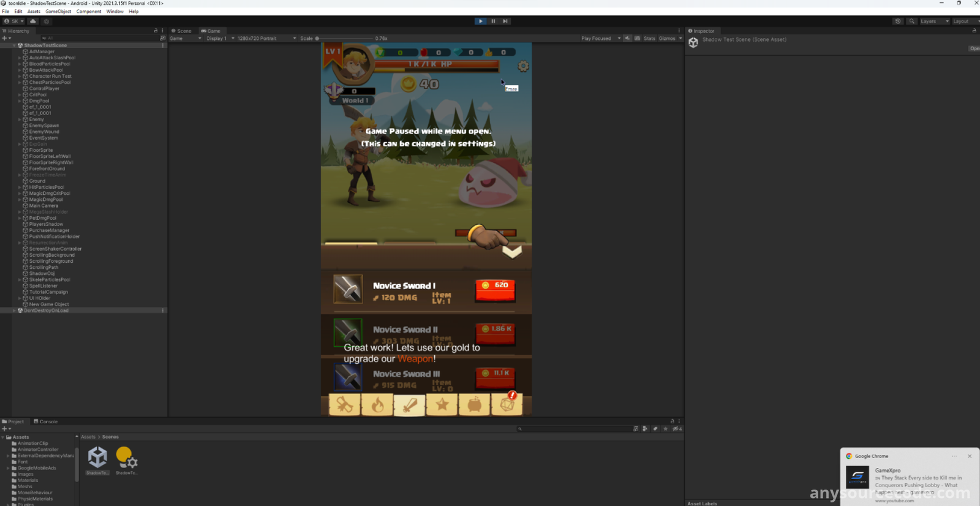Open the Undo History icon

pos(898,21)
